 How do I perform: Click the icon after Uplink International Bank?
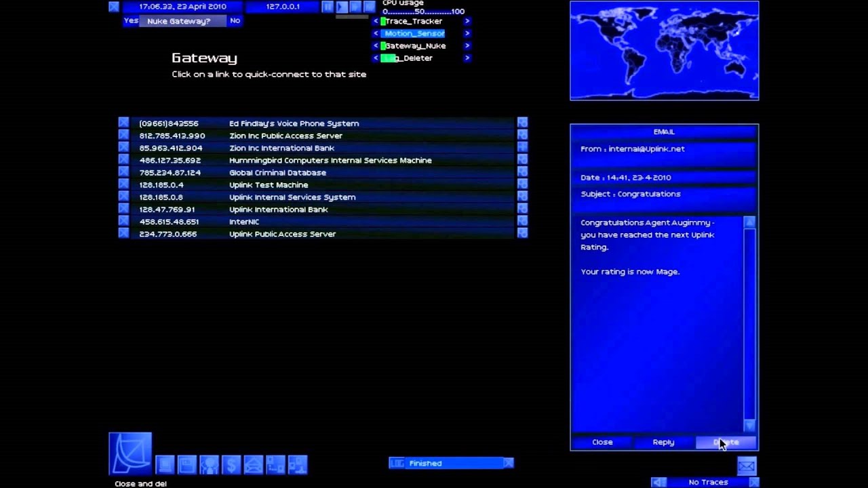point(522,209)
